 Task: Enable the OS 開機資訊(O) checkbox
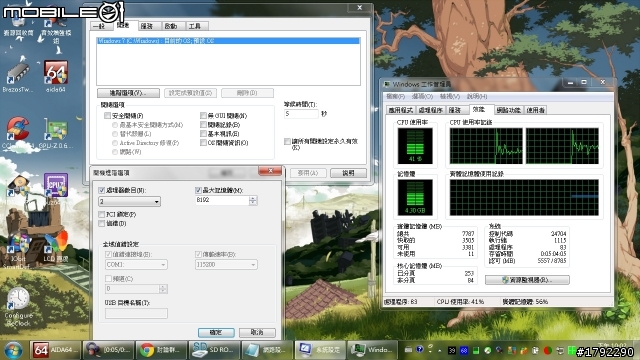203,142
